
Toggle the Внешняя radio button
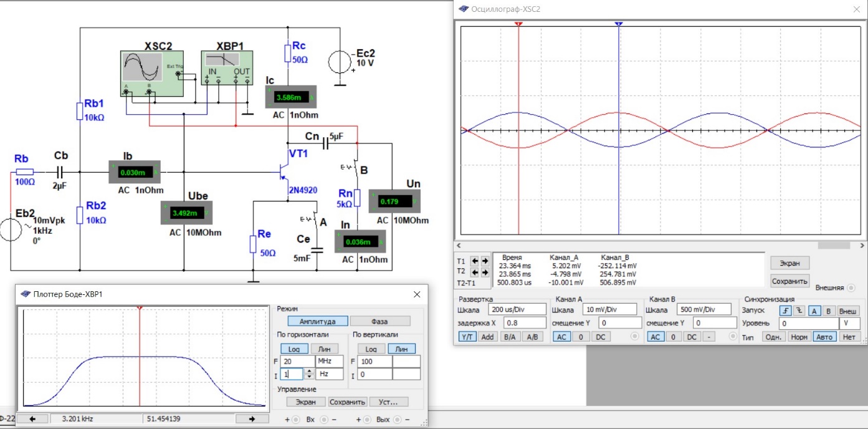click(850, 287)
